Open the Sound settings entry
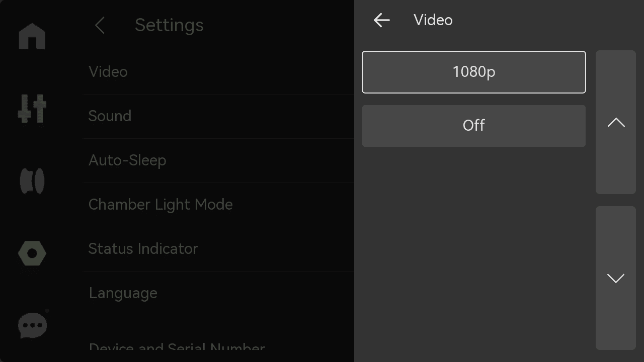644x362 pixels. coord(219,116)
